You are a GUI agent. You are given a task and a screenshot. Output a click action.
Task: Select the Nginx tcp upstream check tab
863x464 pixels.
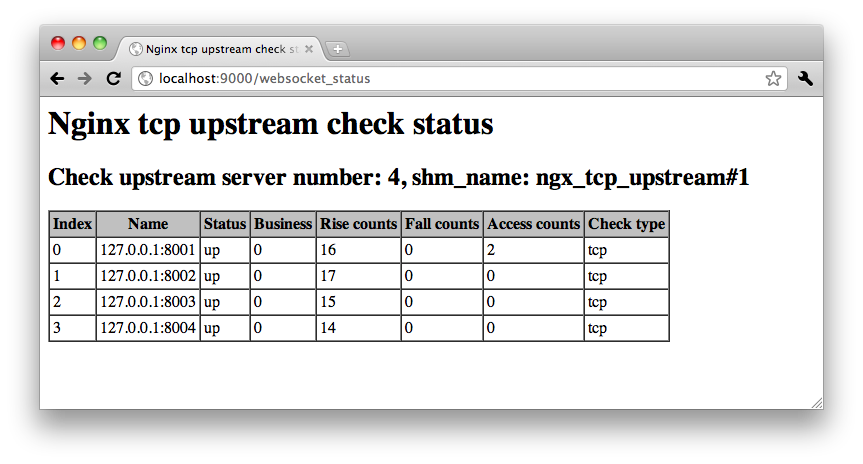pyautogui.click(x=220, y=49)
